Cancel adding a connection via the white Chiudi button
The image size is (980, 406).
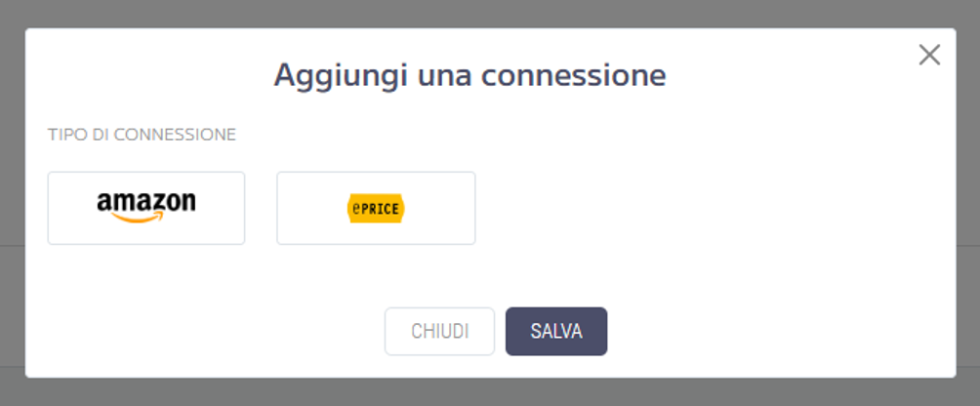[x=439, y=331]
